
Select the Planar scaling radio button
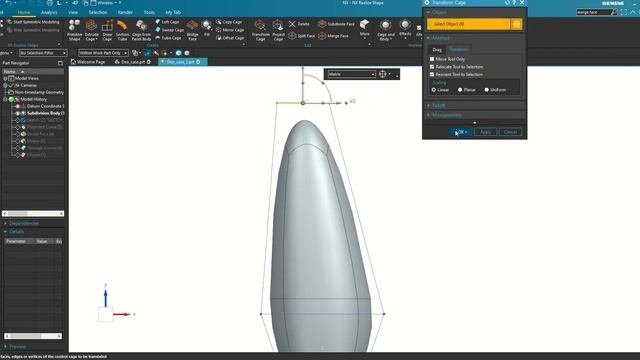460,90
